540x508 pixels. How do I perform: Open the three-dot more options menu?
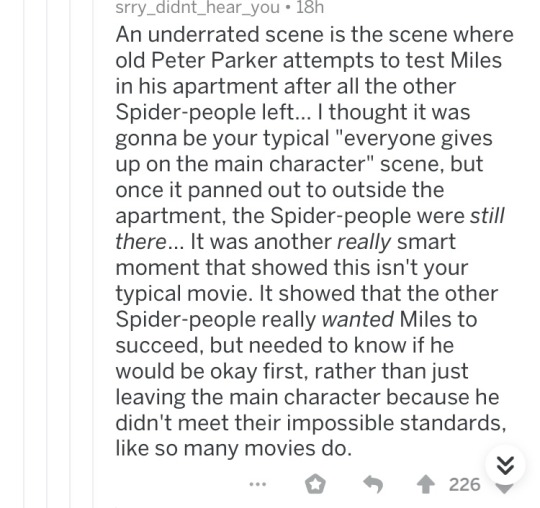(258, 484)
